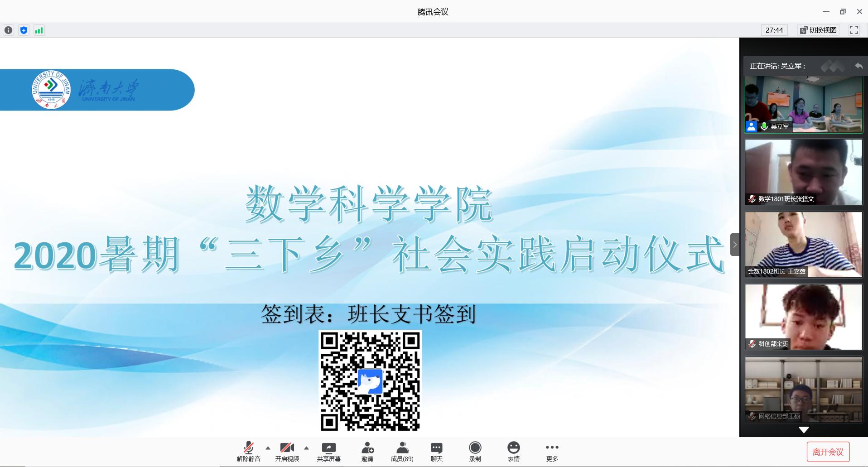Expand audio options arrow beside microphone
Image resolution: width=868 pixels, height=467 pixels.
click(268, 448)
